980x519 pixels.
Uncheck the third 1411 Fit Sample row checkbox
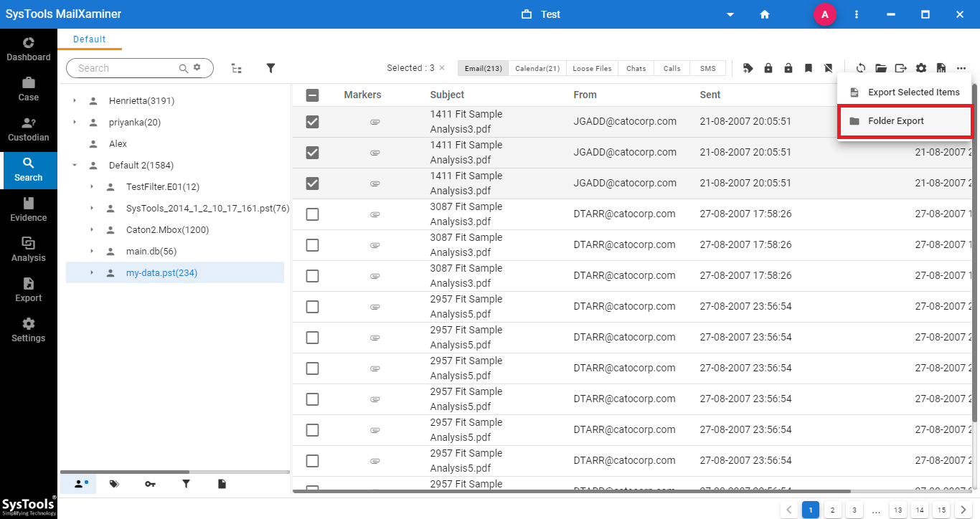(312, 184)
